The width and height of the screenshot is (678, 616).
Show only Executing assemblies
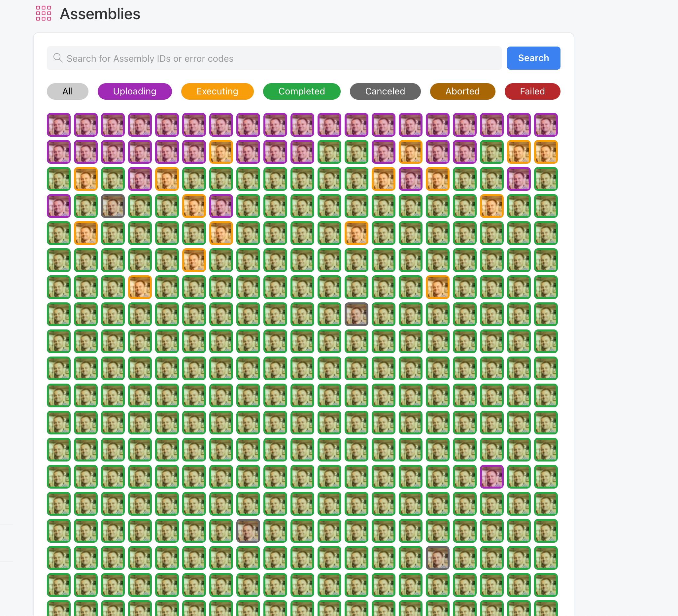pyautogui.click(x=217, y=91)
